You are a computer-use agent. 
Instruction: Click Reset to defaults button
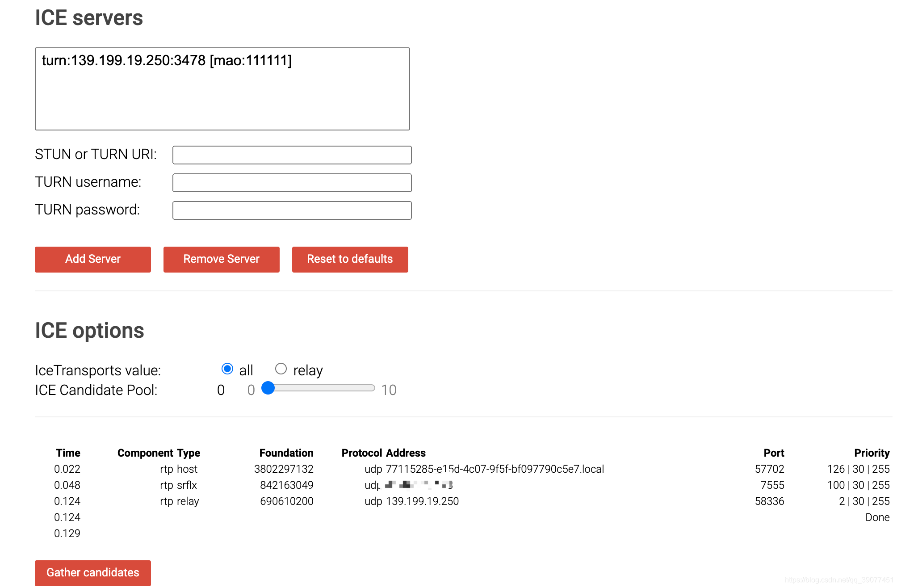pyautogui.click(x=350, y=259)
